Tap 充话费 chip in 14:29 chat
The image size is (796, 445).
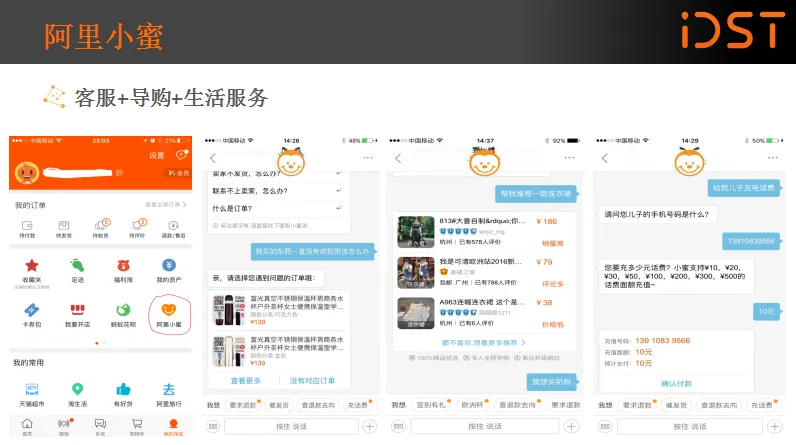point(762,405)
